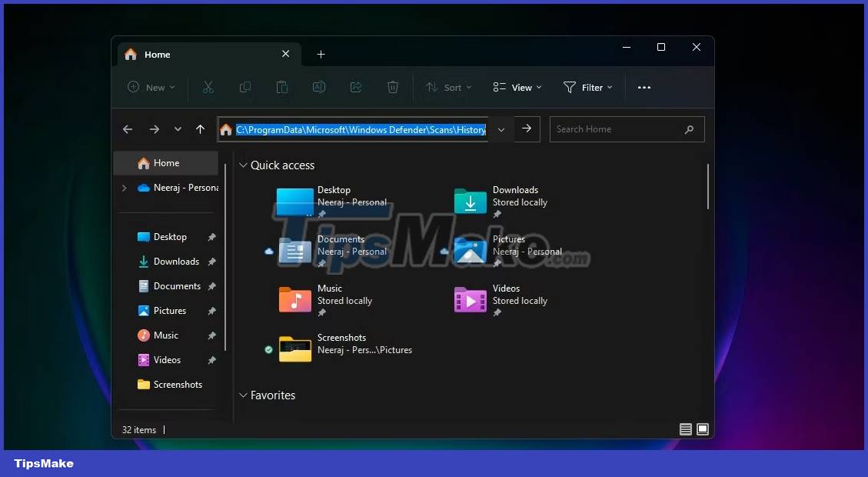Viewport: 868px width, 477px height.
Task: Click the Home icon in the address bar
Action: (226, 129)
